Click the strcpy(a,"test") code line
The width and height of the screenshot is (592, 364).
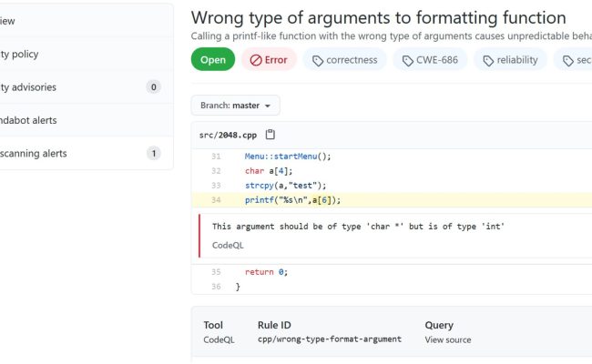click(x=285, y=186)
